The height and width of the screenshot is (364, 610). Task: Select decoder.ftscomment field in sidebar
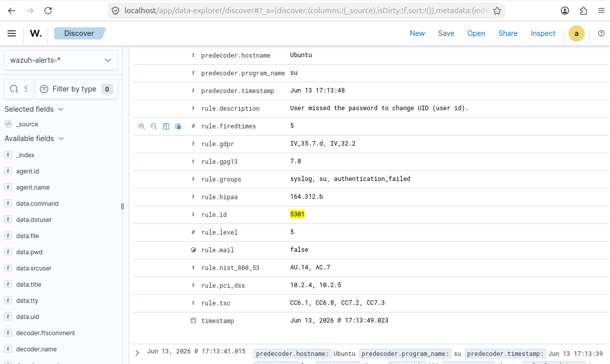coord(46,333)
